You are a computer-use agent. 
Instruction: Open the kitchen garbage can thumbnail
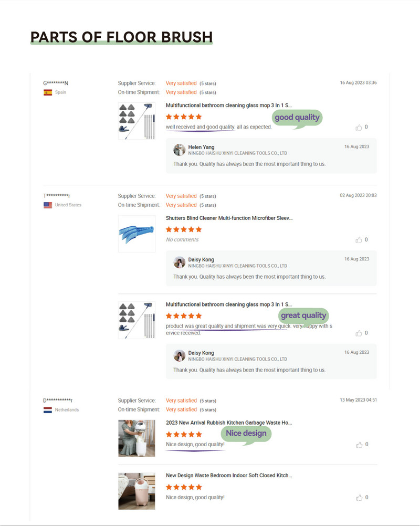(x=136, y=438)
